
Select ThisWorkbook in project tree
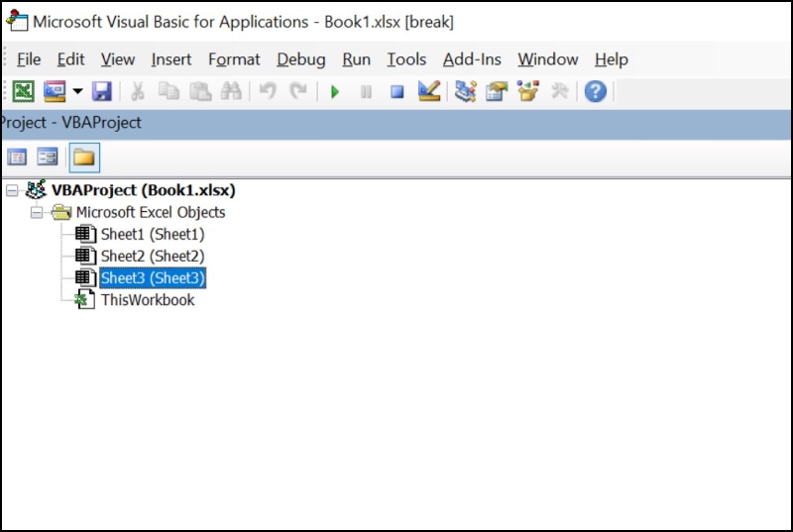[x=148, y=300]
